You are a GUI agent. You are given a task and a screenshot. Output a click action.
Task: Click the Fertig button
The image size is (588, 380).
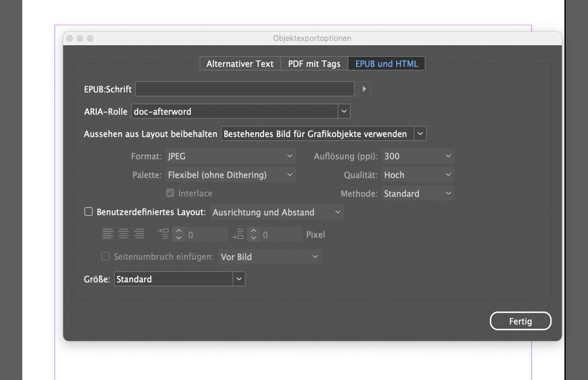(521, 321)
